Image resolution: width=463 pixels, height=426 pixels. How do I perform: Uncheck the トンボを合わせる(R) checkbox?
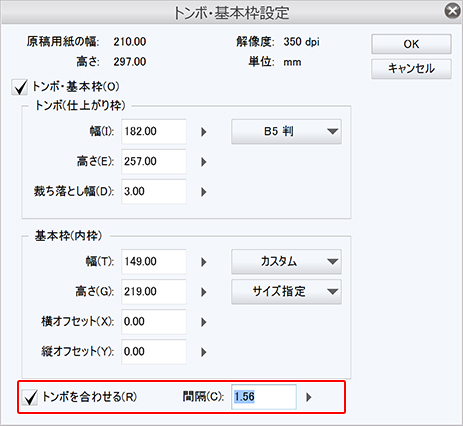tap(30, 397)
